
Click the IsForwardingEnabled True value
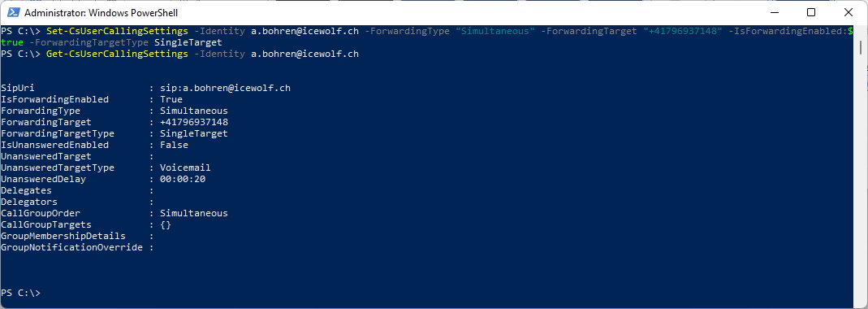click(171, 99)
